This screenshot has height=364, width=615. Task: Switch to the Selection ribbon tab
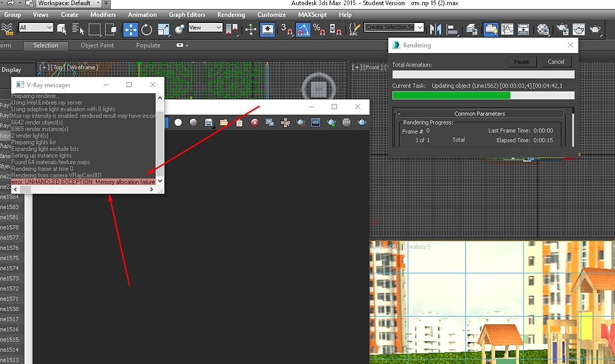click(x=46, y=45)
